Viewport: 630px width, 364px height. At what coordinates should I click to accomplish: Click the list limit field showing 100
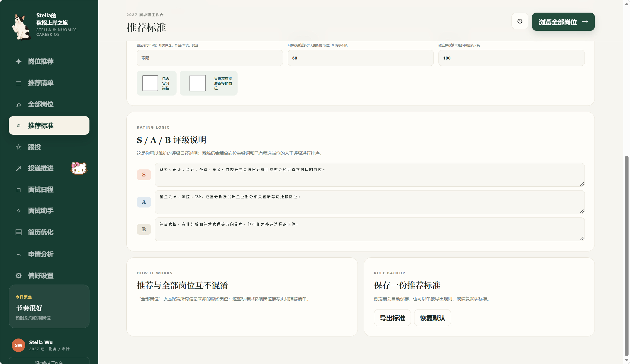511,58
